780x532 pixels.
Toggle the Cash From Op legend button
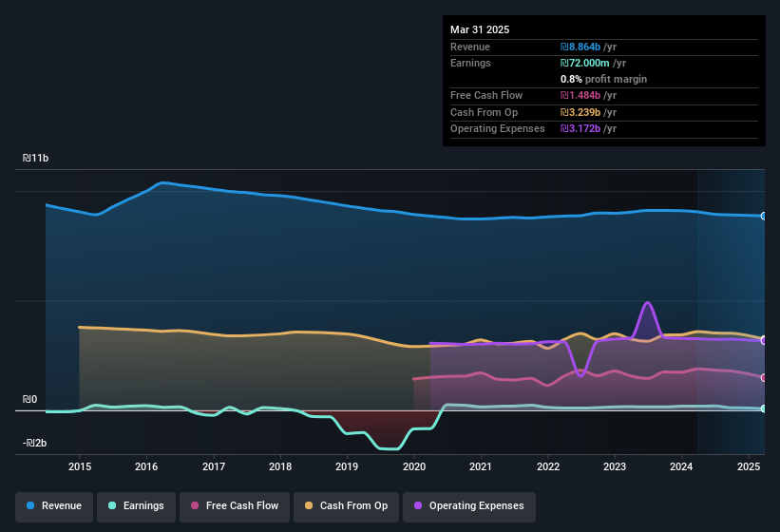(346, 505)
